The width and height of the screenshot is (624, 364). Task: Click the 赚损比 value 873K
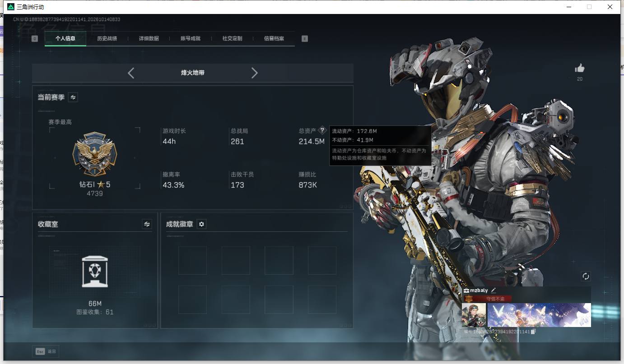(308, 185)
